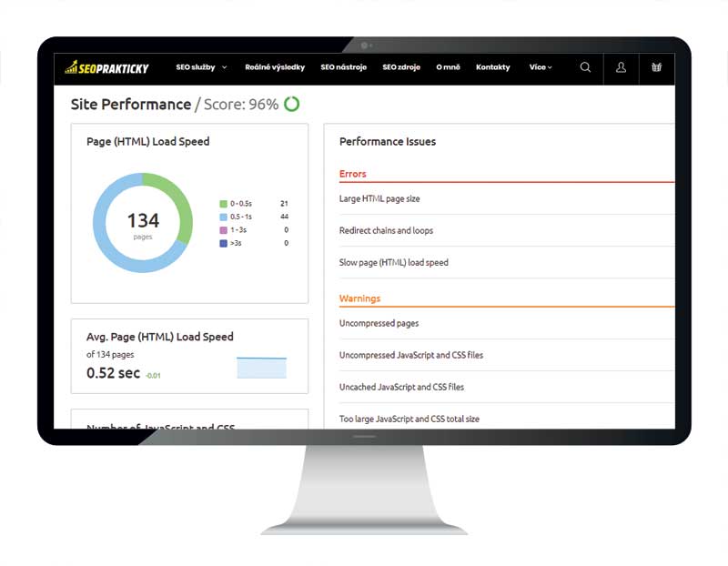
Task: Click the 0.52 sec value
Action: click(x=113, y=373)
